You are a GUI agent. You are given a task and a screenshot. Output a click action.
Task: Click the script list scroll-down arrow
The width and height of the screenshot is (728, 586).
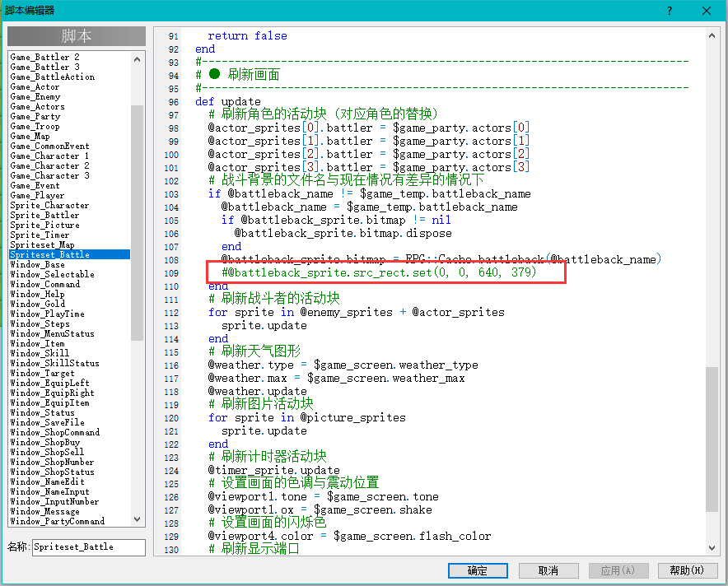tap(137, 519)
